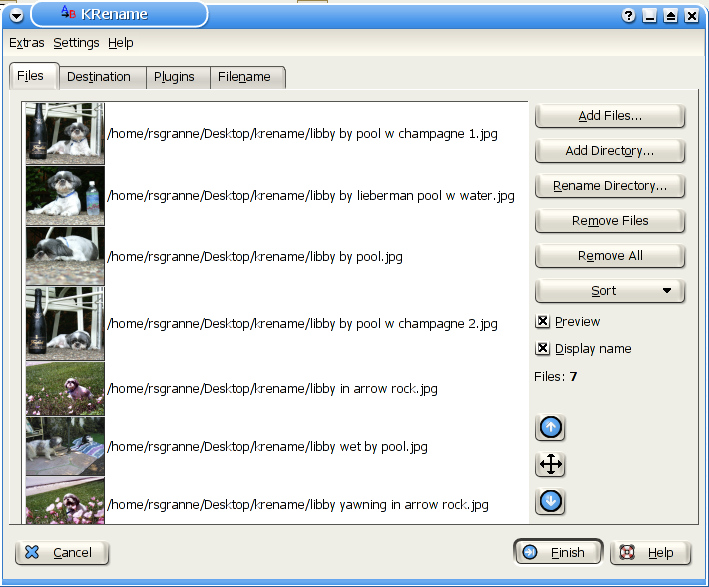709x587 pixels.
Task: Select file path 'libby in arrow rock.jpg'
Action: (x=273, y=389)
